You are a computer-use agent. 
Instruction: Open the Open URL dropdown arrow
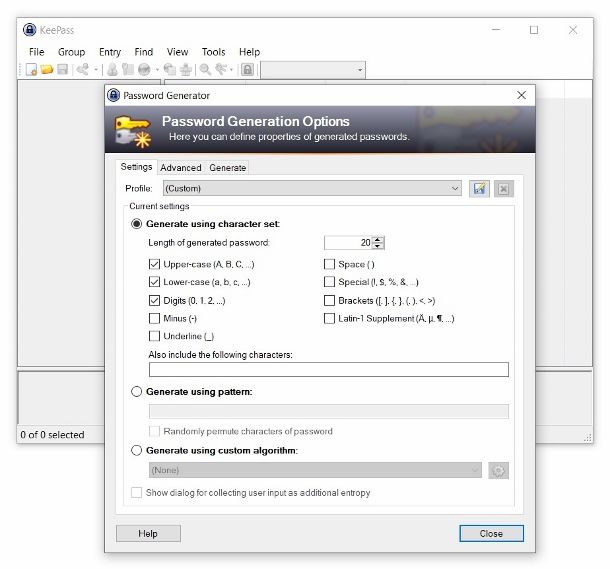tap(157, 70)
